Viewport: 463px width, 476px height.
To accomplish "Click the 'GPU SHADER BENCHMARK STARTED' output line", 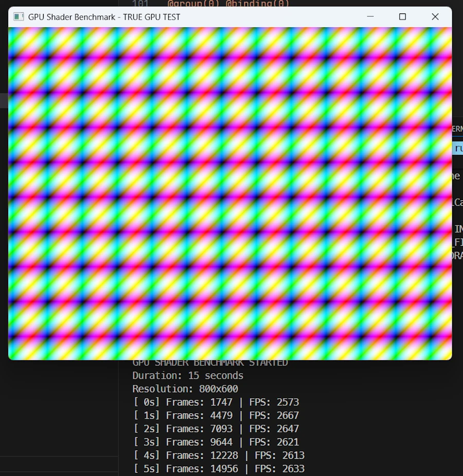I will tap(210, 363).
